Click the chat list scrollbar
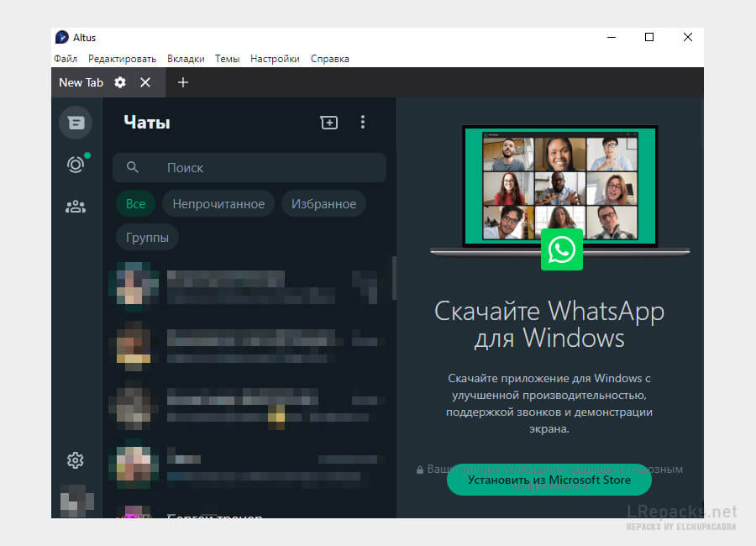The width and height of the screenshot is (756, 546). [394, 278]
